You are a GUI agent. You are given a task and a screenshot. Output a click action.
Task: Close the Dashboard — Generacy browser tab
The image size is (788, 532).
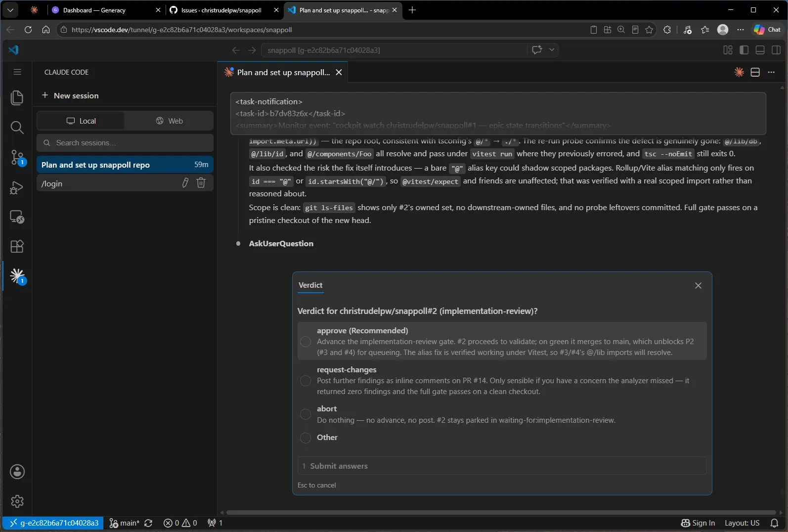coord(158,10)
